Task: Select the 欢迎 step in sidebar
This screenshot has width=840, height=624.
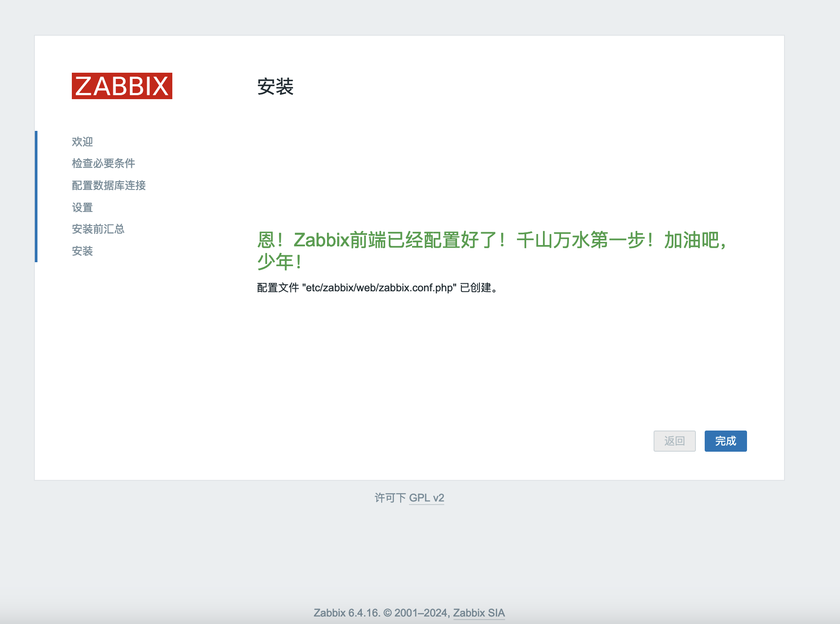Action: tap(82, 141)
